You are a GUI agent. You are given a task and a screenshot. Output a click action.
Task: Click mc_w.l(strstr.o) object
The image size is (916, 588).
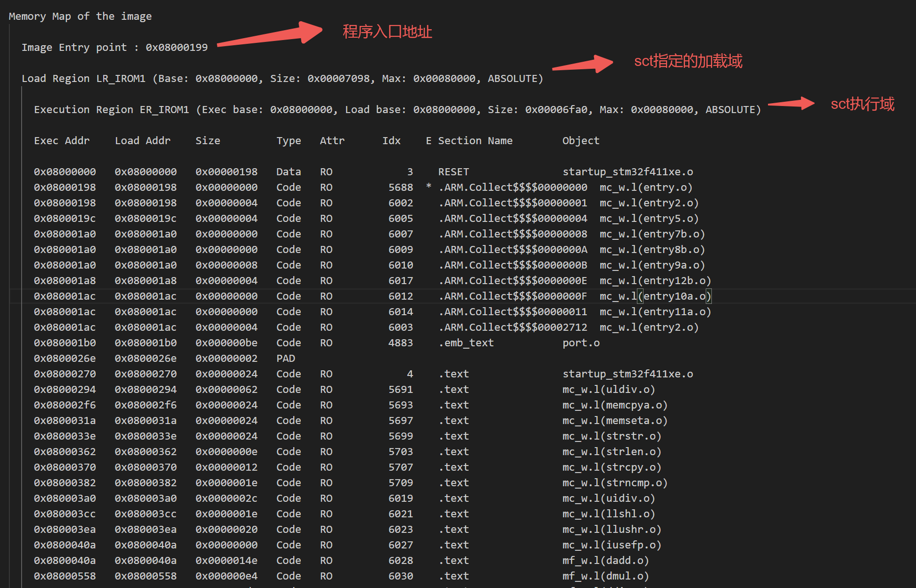coord(612,436)
